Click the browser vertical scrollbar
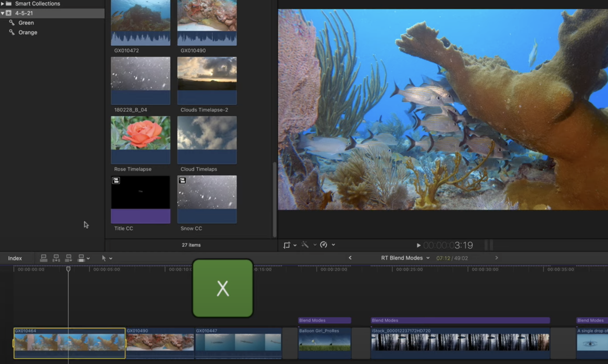Image resolution: width=608 pixels, height=364 pixels. click(275, 199)
